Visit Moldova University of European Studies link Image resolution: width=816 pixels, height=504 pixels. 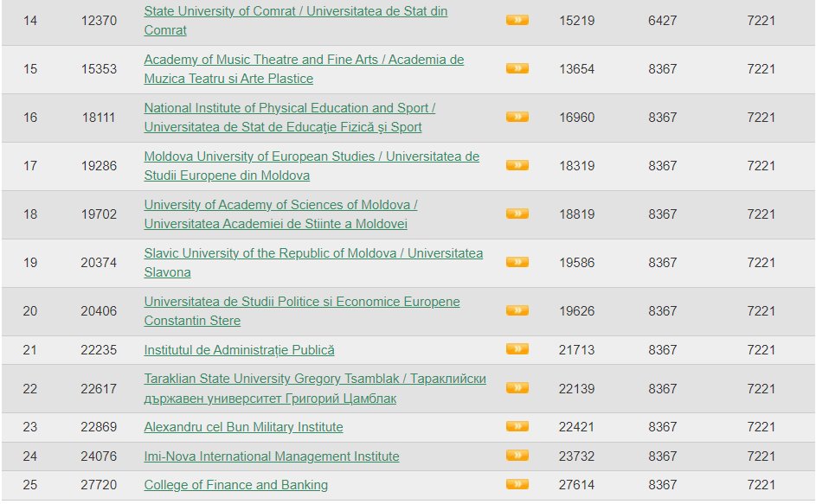coord(312,165)
